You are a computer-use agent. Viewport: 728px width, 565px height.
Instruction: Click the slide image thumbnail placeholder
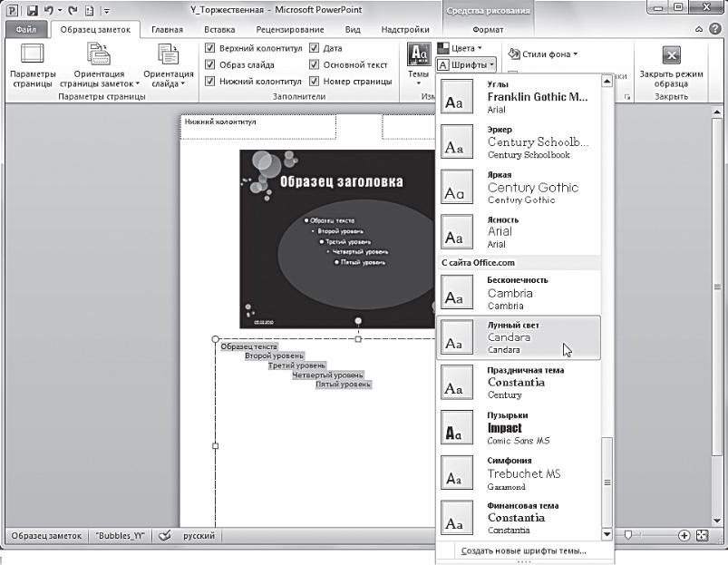pyautogui.click(x=337, y=239)
